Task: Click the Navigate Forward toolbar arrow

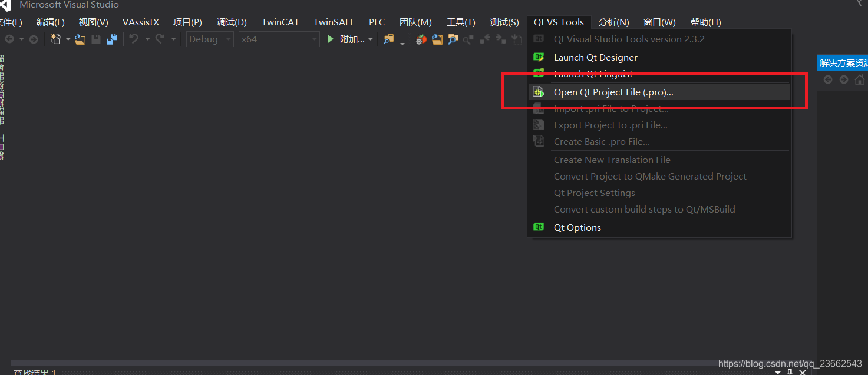Action: [34, 39]
